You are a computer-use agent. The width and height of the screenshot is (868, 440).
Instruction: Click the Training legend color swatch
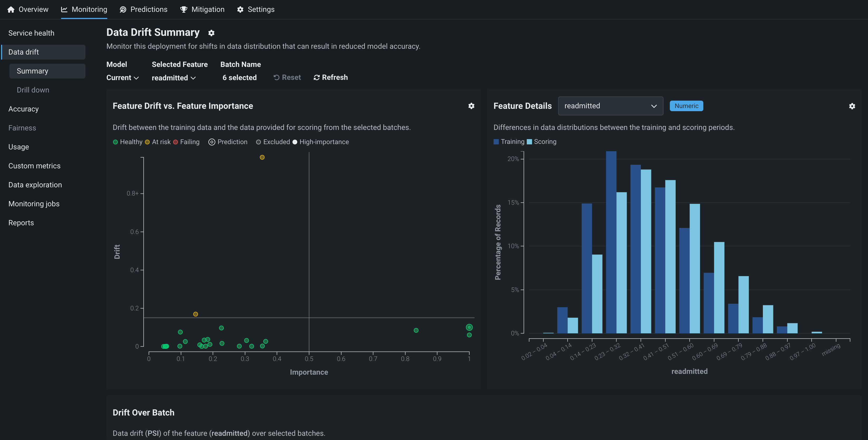[x=496, y=142]
